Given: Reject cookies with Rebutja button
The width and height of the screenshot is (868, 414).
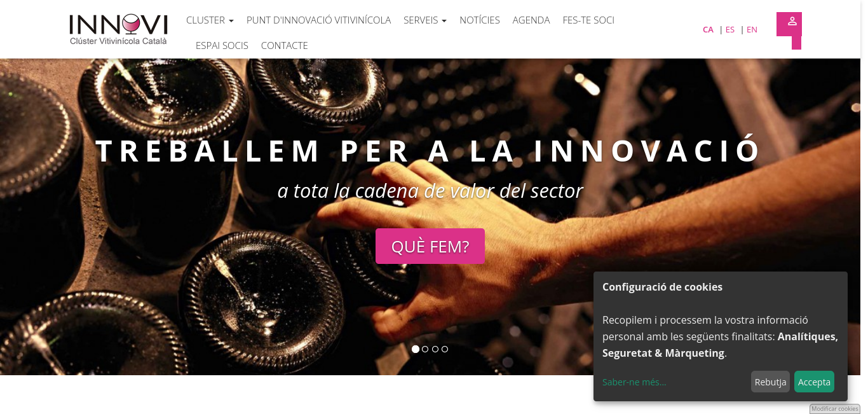Looking at the screenshot, I should [770, 382].
